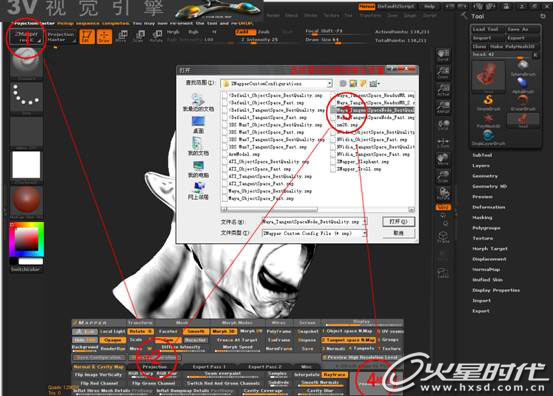Expand the Masking section
Screen dimensions: 553x396
point(482,218)
